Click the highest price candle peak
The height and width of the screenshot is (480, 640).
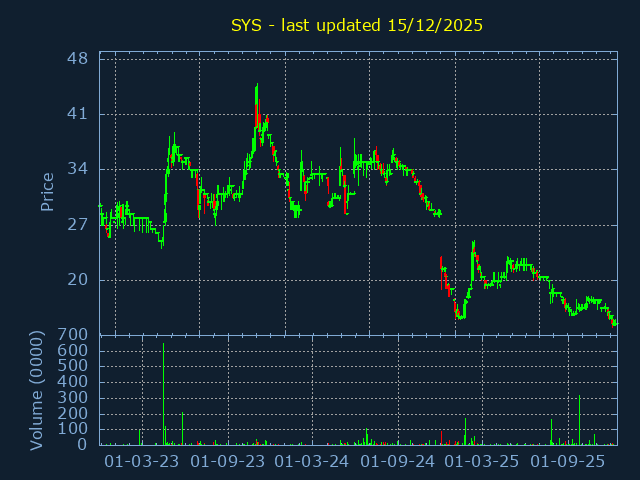pos(257,86)
